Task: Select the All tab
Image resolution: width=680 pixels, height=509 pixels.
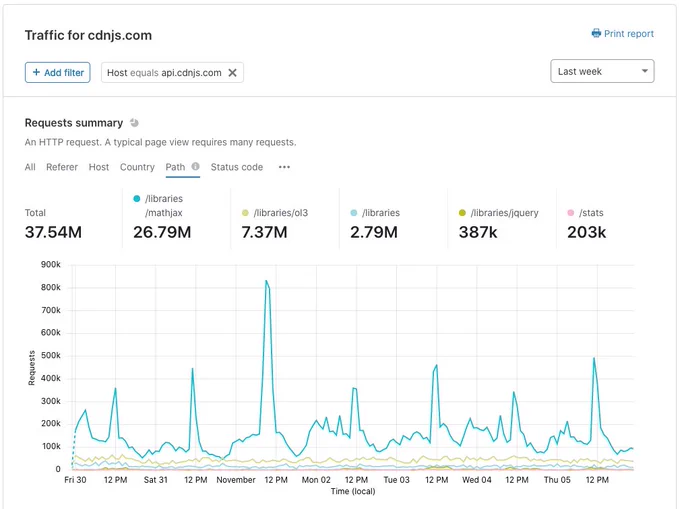Action: click(x=30, y=167)
